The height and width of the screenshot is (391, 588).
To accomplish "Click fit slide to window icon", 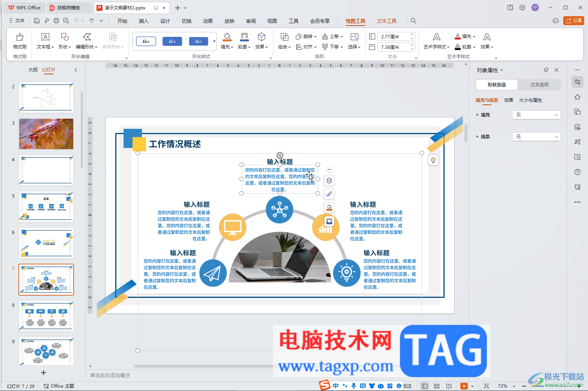I will pyautogui.click(x=486, y=386).
